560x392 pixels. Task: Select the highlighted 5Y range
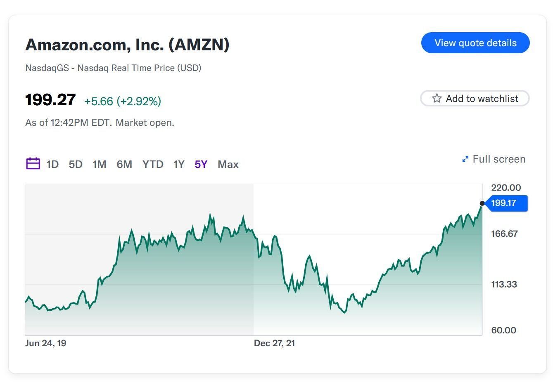[201, 164]
